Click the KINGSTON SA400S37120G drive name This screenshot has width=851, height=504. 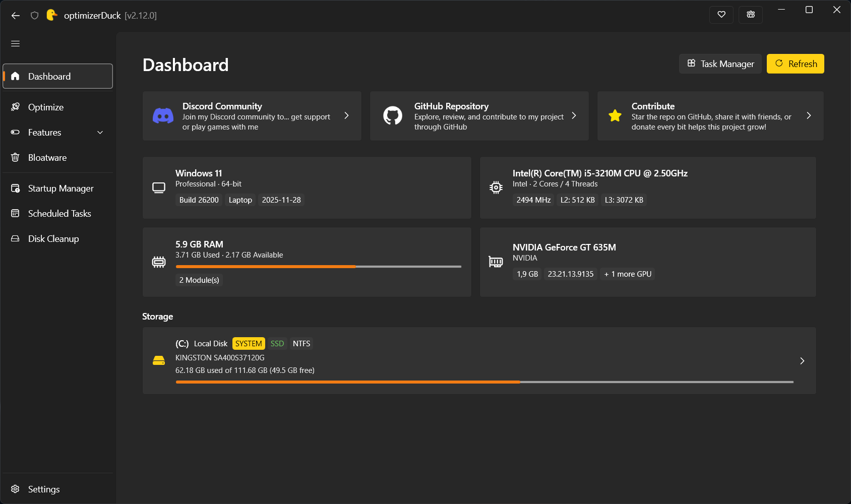[220, 358]
